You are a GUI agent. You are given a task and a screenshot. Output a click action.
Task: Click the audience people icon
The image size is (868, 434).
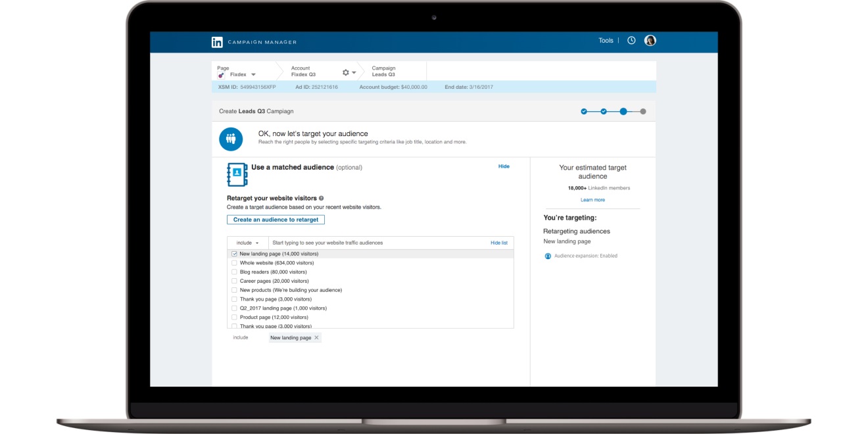click(x=231, y=139)
